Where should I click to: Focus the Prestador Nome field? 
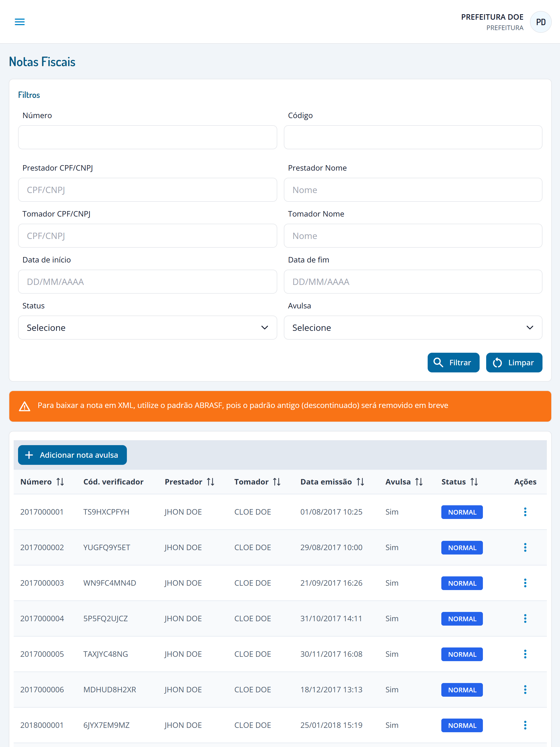413,190
